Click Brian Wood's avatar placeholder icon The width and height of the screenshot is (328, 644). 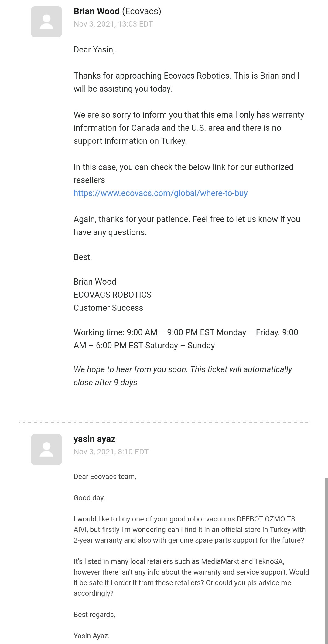46,22
